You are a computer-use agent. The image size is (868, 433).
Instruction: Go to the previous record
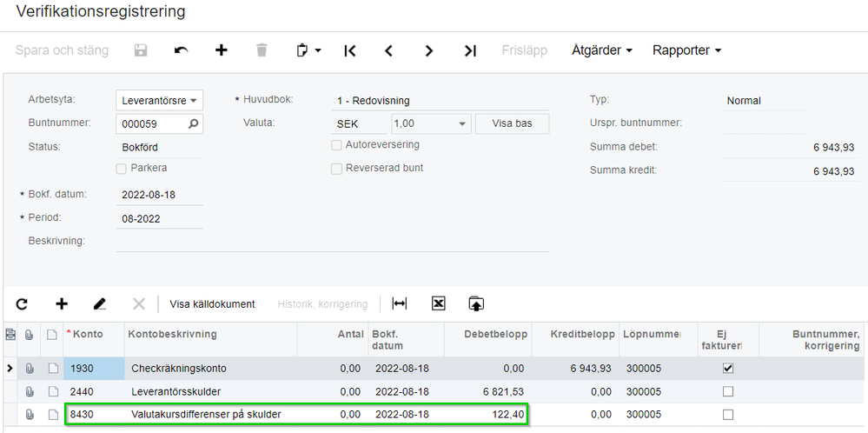point(388,50)
